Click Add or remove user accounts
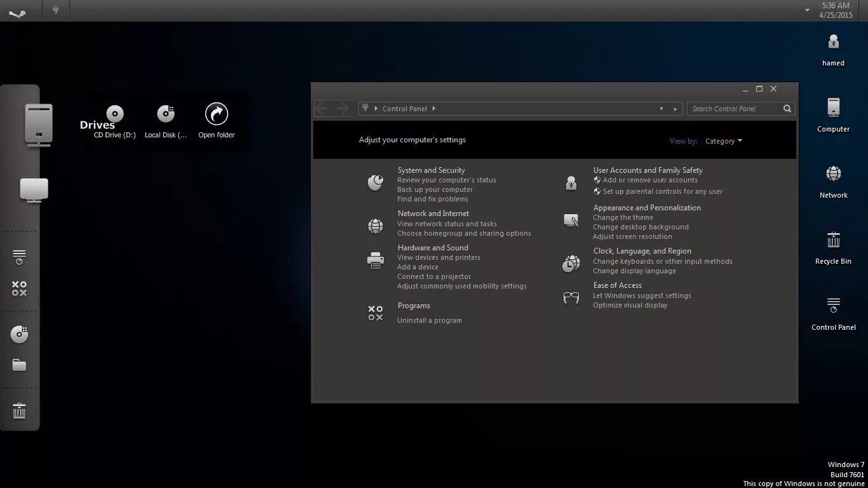 (650, 180)
